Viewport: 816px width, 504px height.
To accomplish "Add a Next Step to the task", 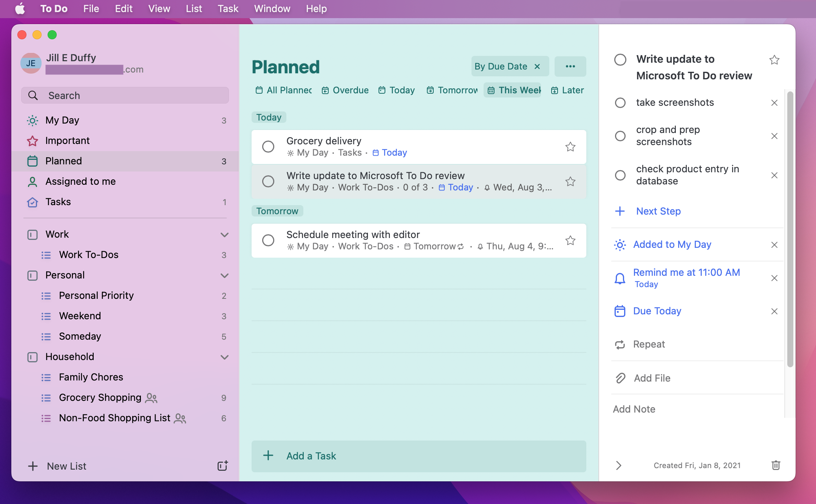I will [658, 211].
